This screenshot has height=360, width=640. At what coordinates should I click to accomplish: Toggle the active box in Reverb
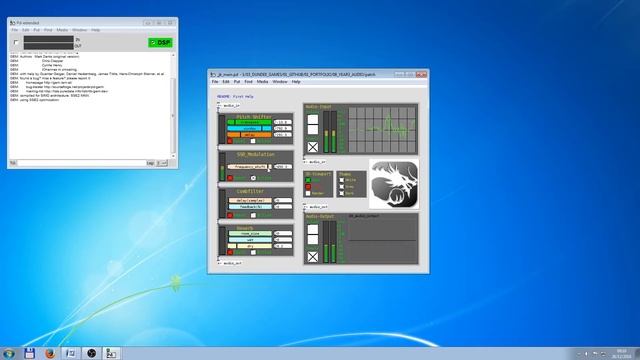coord(253,252)
